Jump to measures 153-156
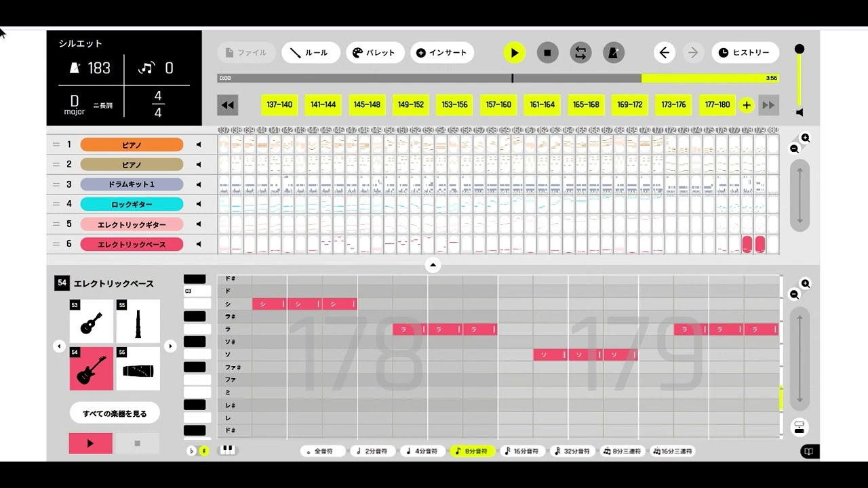868x488 pixels. pos(454,105)
